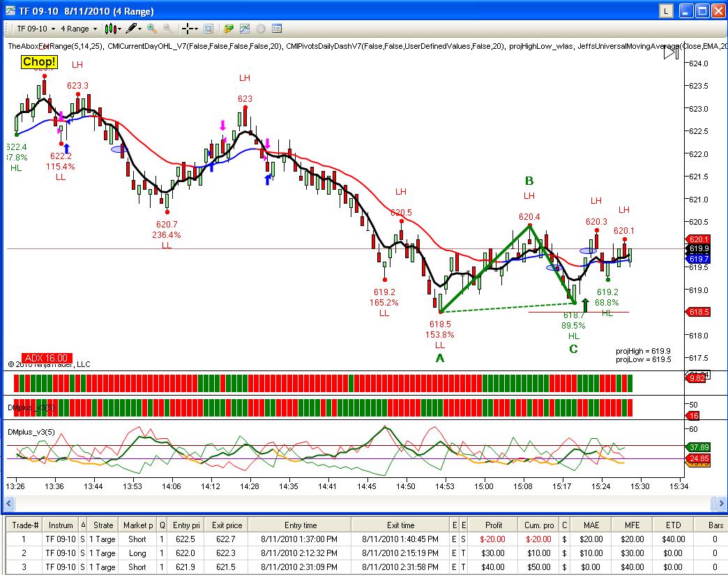Click the left scroll arrow below chart

point(8,503)
